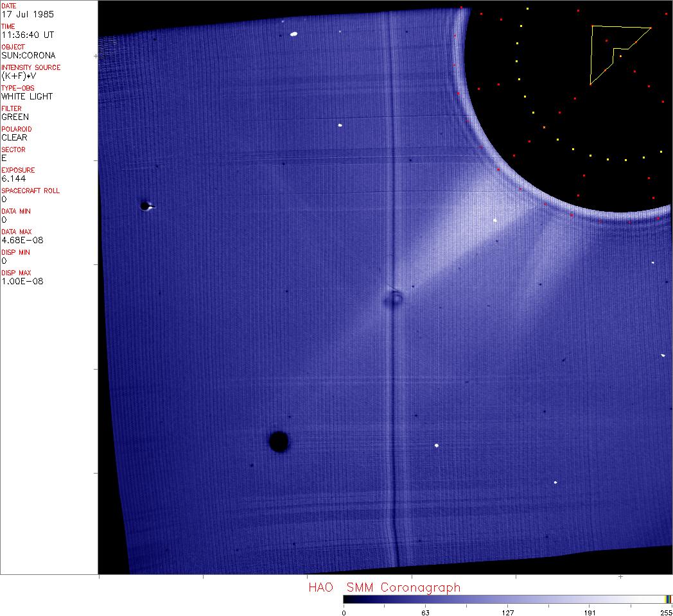The image size is (673, 616).
Task: Click the WHITE LIGHT observation type
Action: [27, 96]
